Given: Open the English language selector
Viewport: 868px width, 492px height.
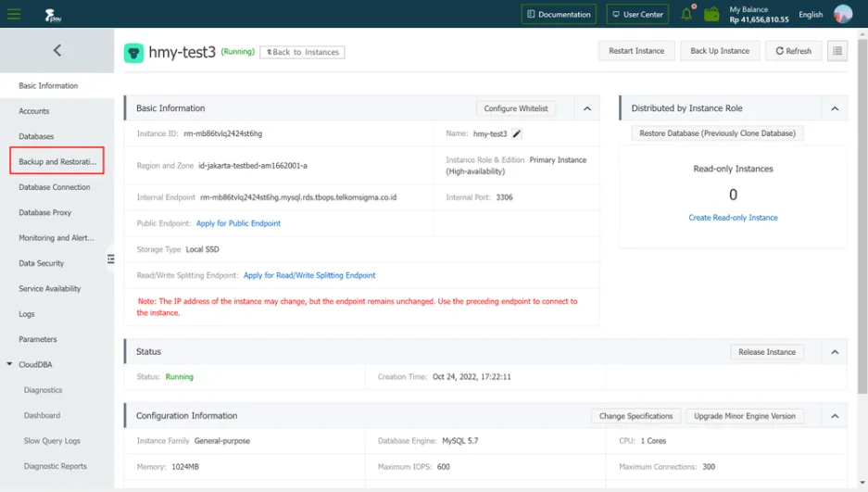Looking at the screenshot, I should (x=811, y=15).
